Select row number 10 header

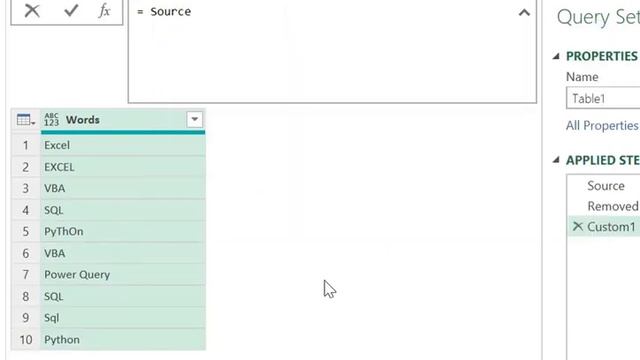click(x=26, y=340)
